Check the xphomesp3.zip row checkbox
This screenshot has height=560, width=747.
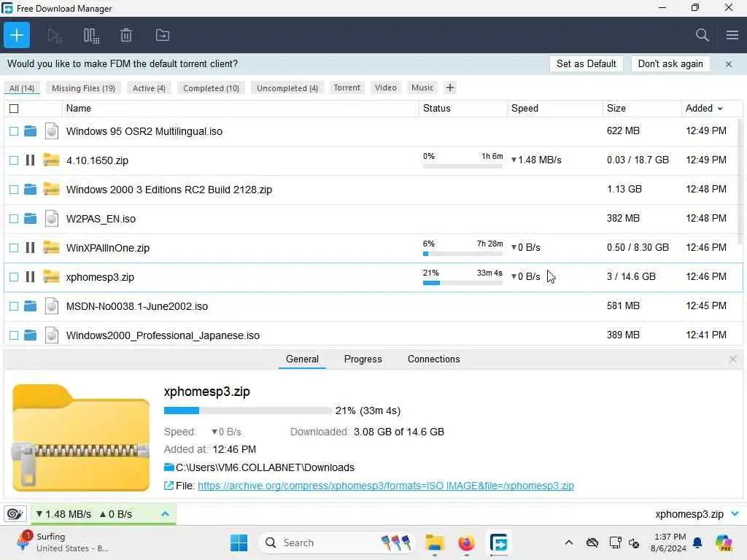point(14,277)
